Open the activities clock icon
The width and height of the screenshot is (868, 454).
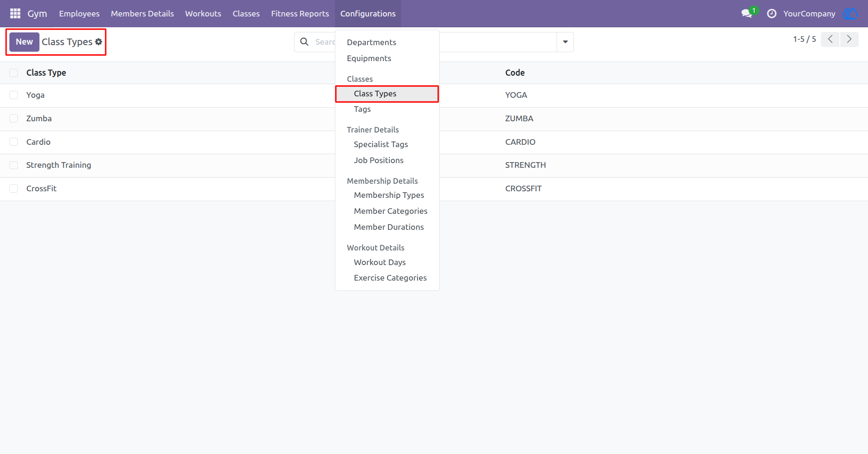point(771,14)
